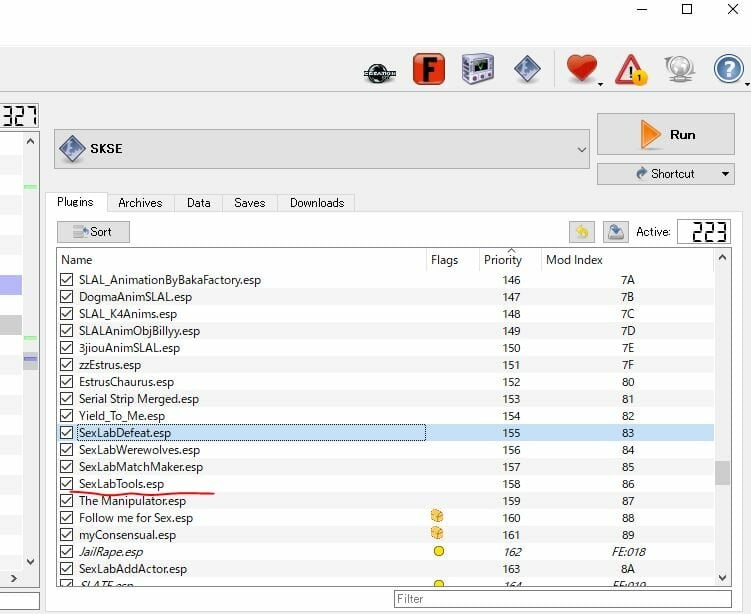
Task: Select the SexLabWerewolves.esp row
Action: (386, 450)
